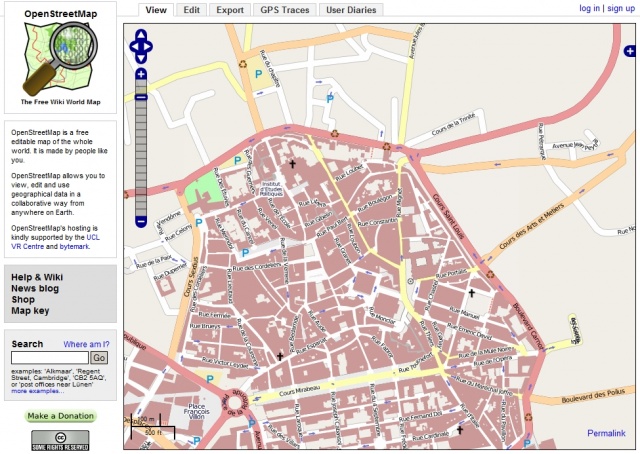Viewport: 640px width, 454px height.
Task: Click recycling icon near Boulevard des Poilus
Action: [x=529, y=417]
